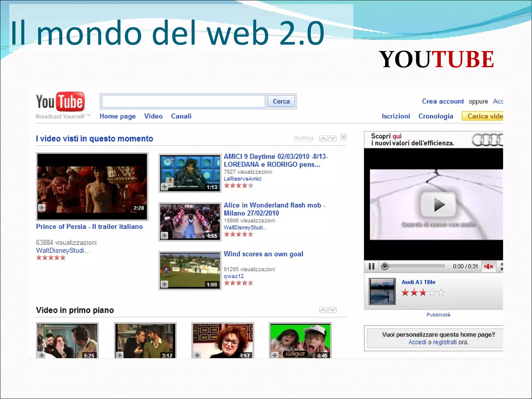Click the Pubblicità link
This screenshot has width=532, height=399.
point(438,315)
